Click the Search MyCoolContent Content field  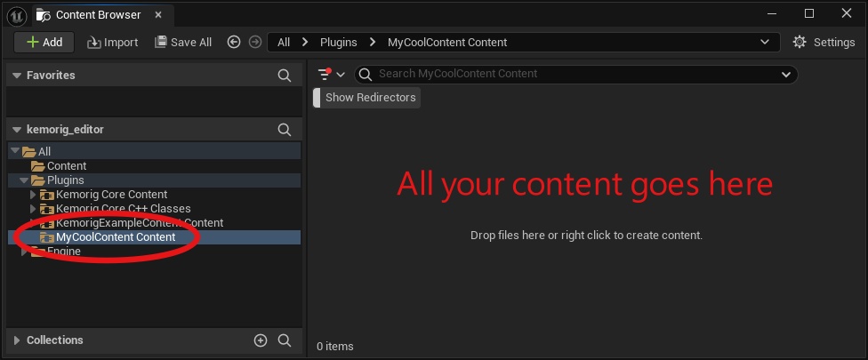click(569, 74)
